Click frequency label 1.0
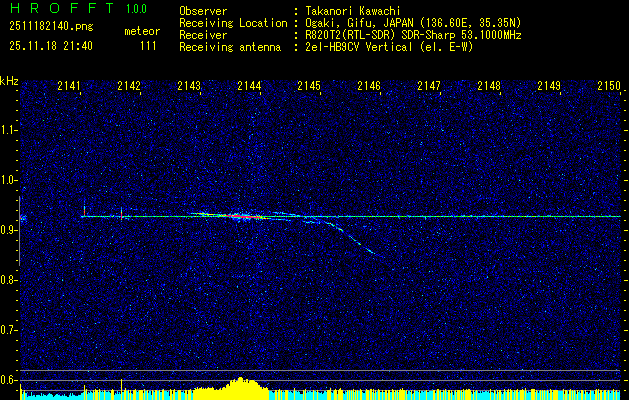 tap(8, 180)
